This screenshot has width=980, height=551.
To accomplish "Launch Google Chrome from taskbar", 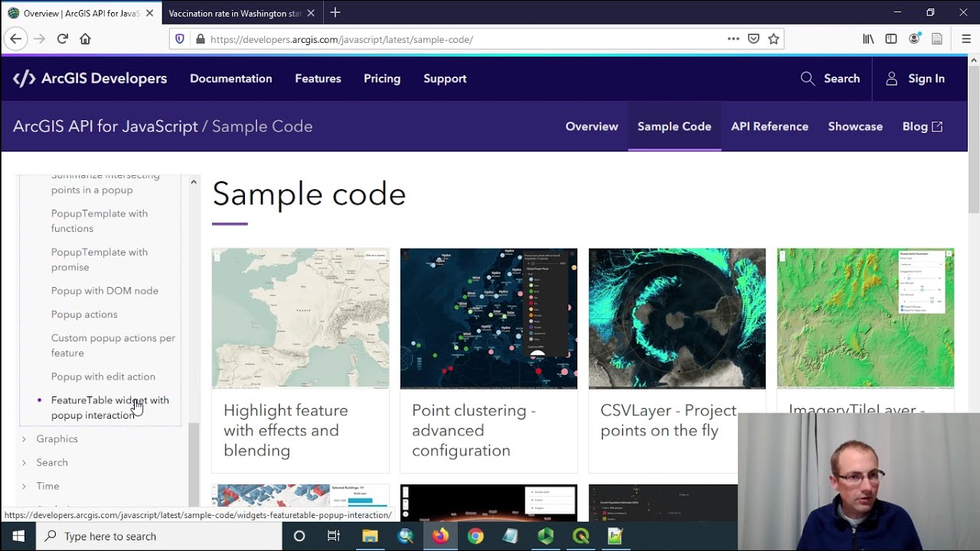I will (475, 536).
